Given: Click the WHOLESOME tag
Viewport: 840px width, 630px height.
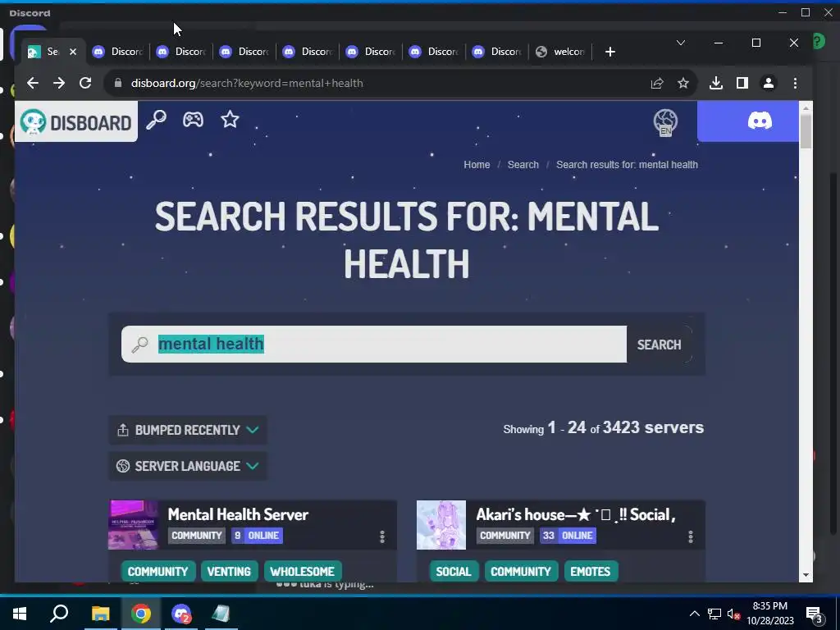Looking at the screenshot, I should click(302, 572).
